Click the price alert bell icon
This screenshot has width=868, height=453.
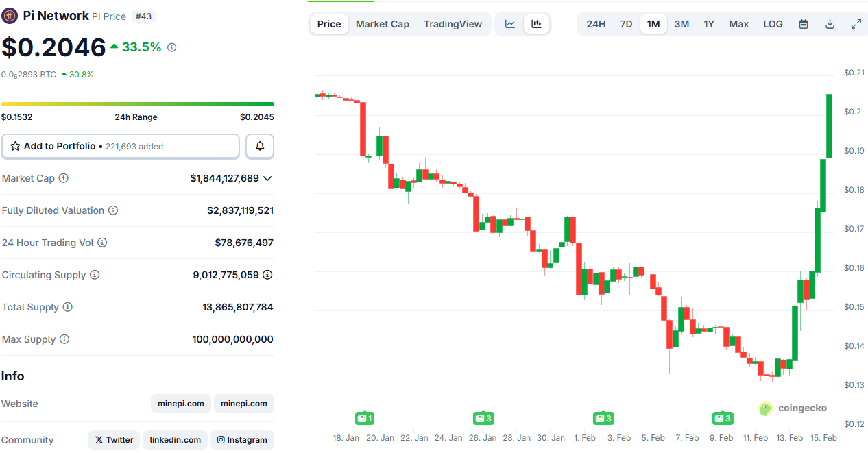tap(259, 146)
